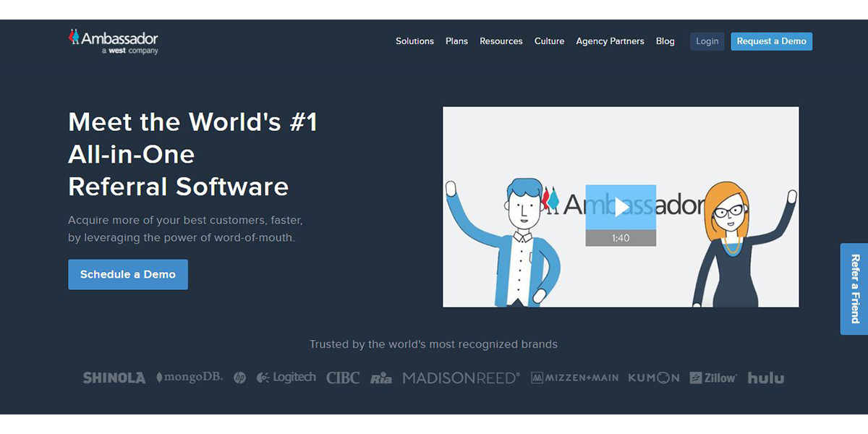Click the 'a west company' tagline
The height and width of the screenshot is (434, 868).
130,51
